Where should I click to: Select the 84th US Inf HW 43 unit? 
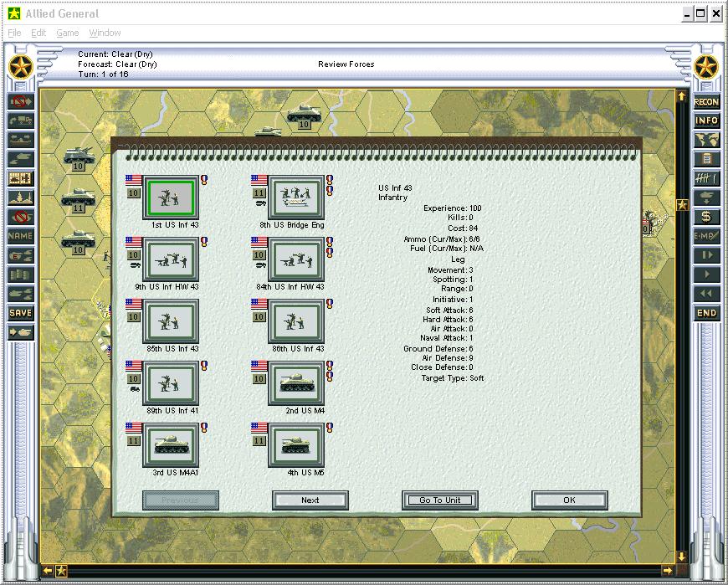pos(296,259)
